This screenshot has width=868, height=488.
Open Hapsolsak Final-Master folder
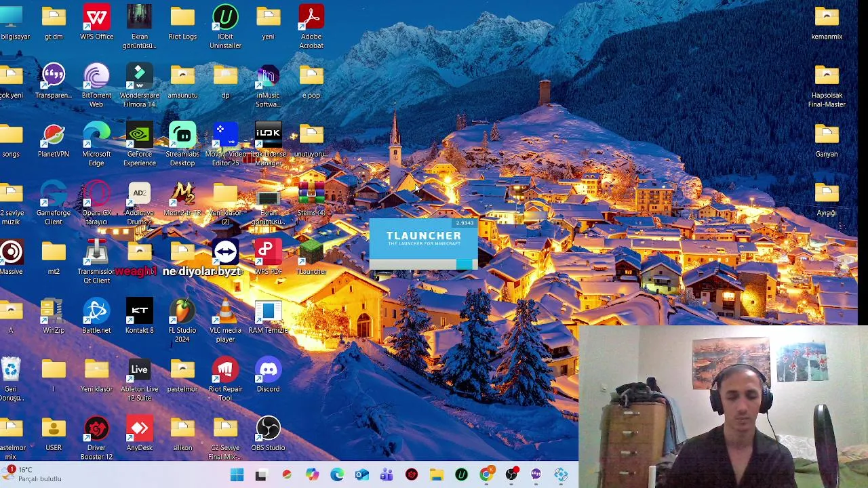(827, 86)
